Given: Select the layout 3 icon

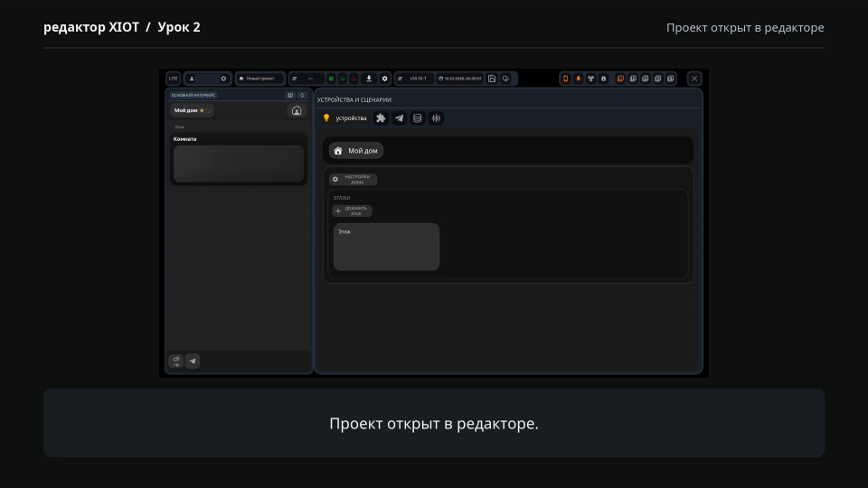Looking at the screenshot, I should click(646, 79).
